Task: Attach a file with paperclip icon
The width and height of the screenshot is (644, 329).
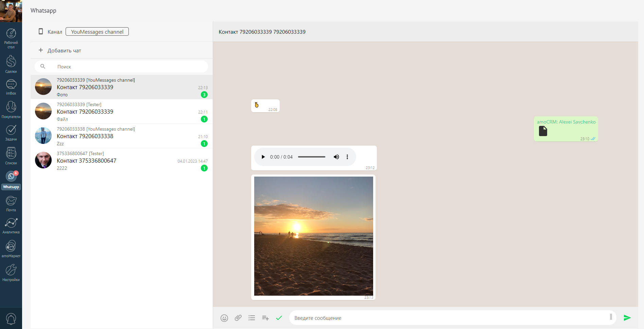Action: pos(238,318)
